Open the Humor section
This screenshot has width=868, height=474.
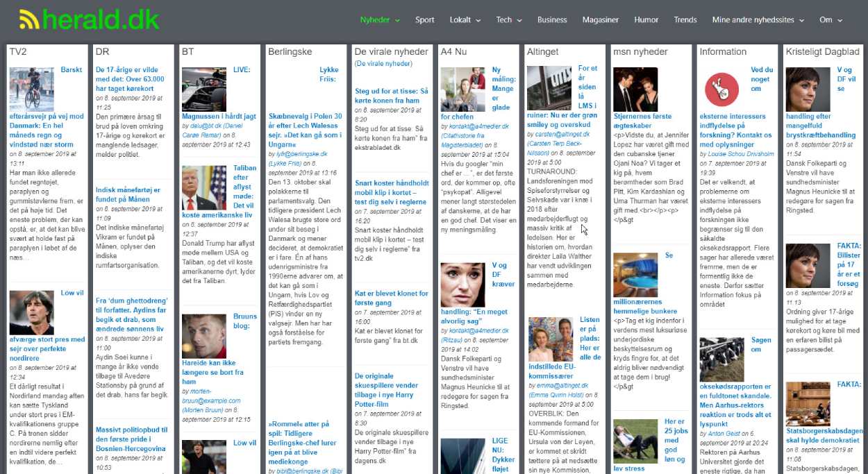[646, 20]
